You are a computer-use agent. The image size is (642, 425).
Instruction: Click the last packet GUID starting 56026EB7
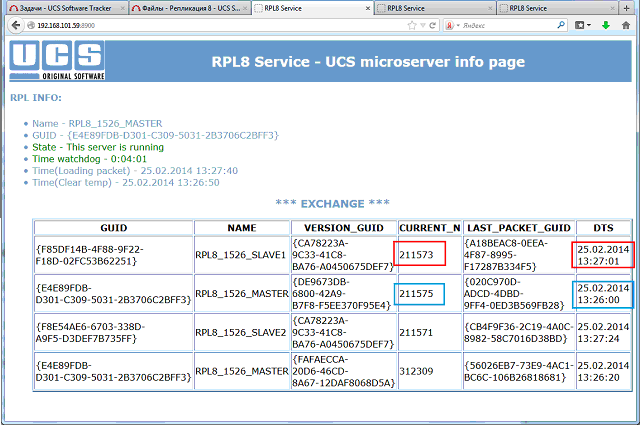coord(519,371)
